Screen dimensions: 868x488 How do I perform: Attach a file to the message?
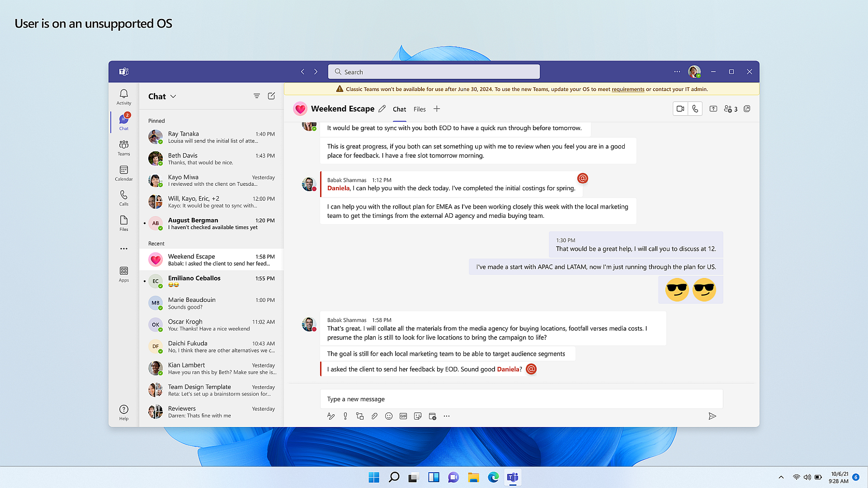[374, 416]
